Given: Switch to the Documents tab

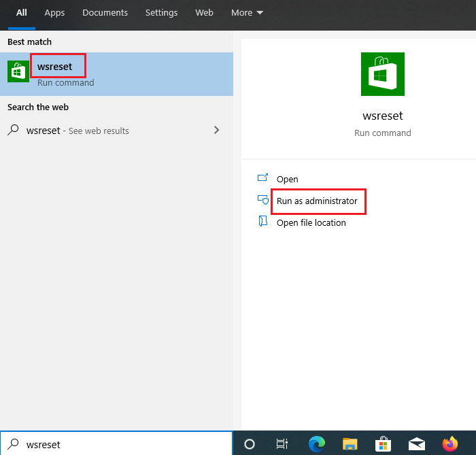Looking at the screenshot, I should pyautogui.click(x=105, y=13).
